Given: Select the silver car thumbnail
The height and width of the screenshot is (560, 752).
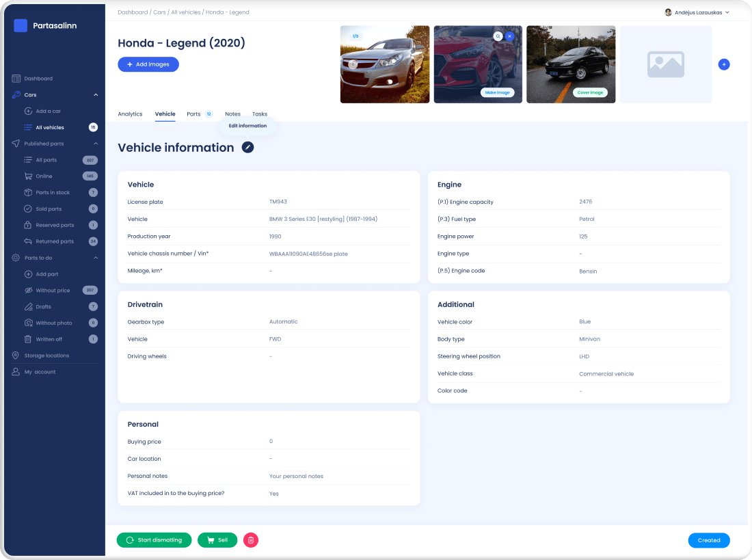Looking at the screenshot, I should pyautogui.click(x=385, y=64).
